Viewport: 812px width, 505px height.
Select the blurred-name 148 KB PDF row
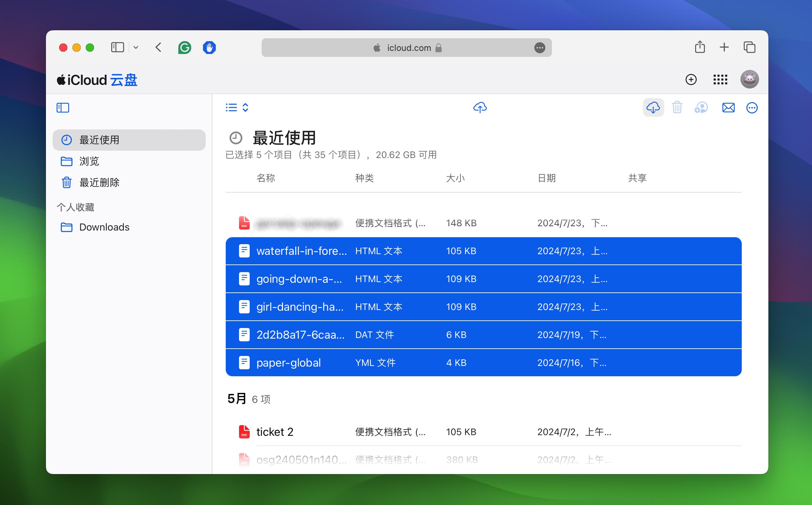483,223
